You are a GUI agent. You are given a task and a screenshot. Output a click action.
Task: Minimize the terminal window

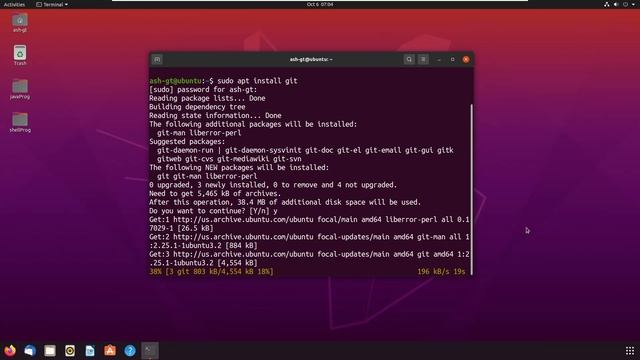pos(439,60)
